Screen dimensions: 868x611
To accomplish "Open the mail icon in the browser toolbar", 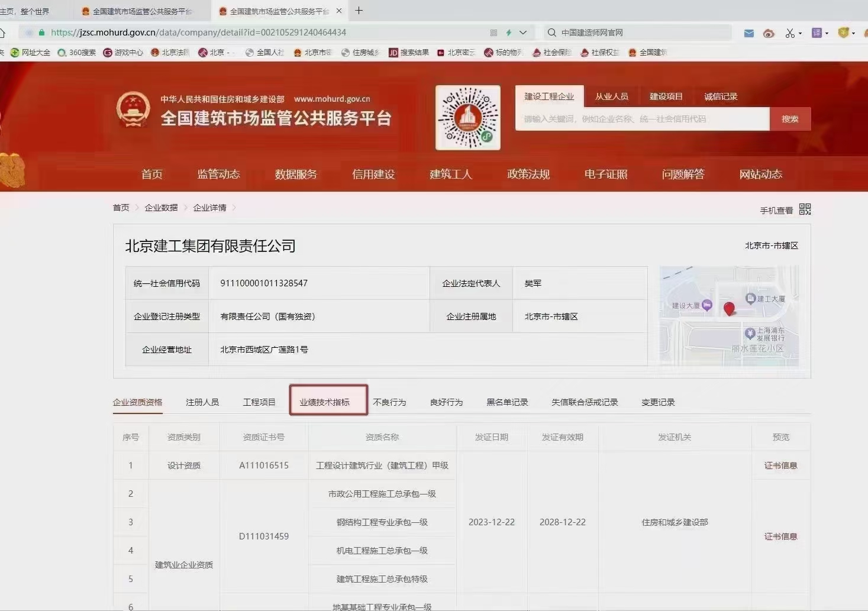I will 748,33.
